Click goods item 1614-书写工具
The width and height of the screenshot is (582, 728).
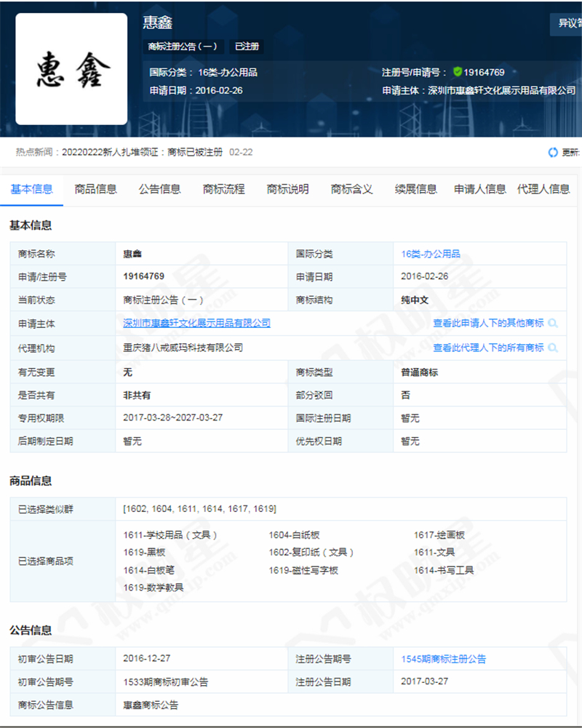(x=444, y=570)
